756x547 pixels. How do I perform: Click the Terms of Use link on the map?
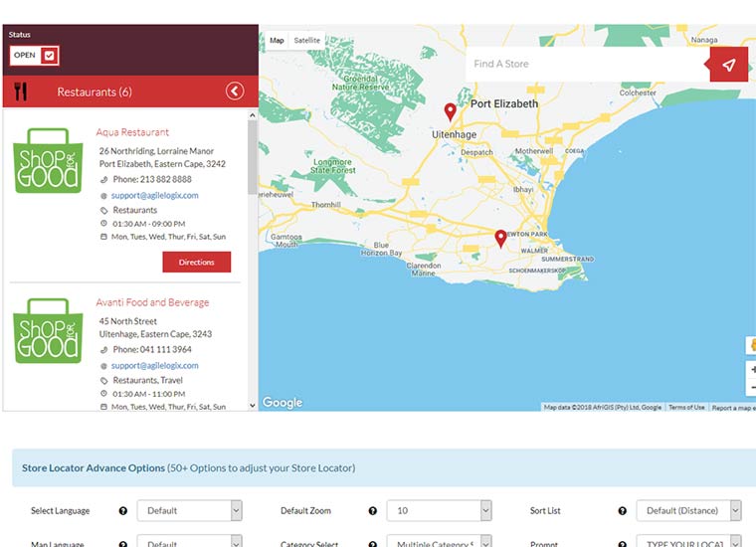tap(686, 407)
